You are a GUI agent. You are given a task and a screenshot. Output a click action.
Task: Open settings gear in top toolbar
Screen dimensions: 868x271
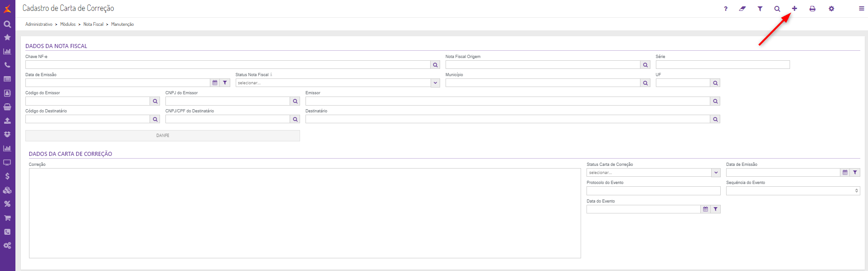(831, 9)
